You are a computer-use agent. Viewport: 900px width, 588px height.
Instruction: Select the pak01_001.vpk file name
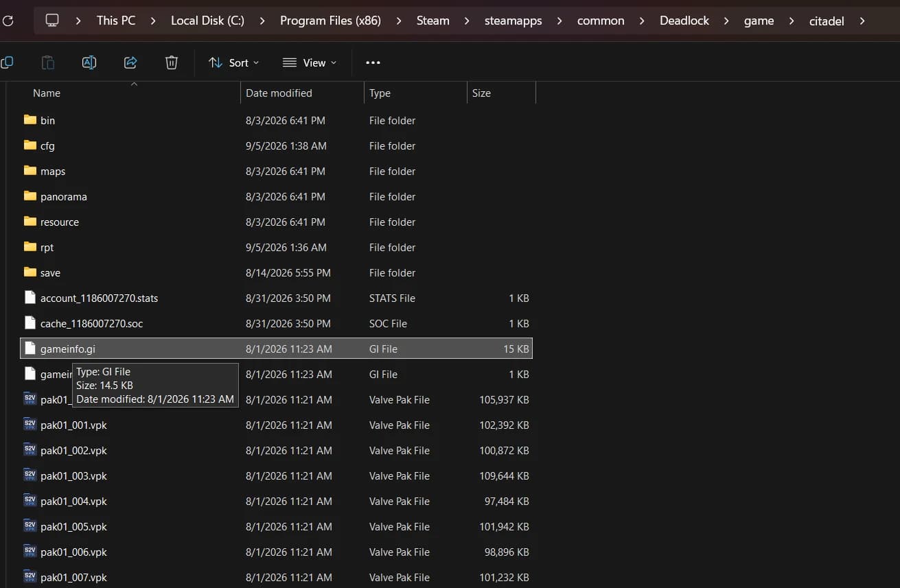click(x=73, y=425)
